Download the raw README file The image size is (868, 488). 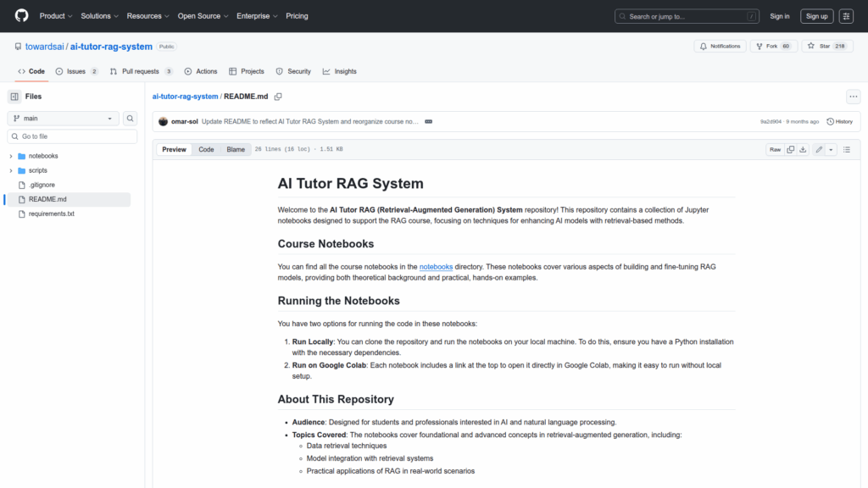coord(803,149)
